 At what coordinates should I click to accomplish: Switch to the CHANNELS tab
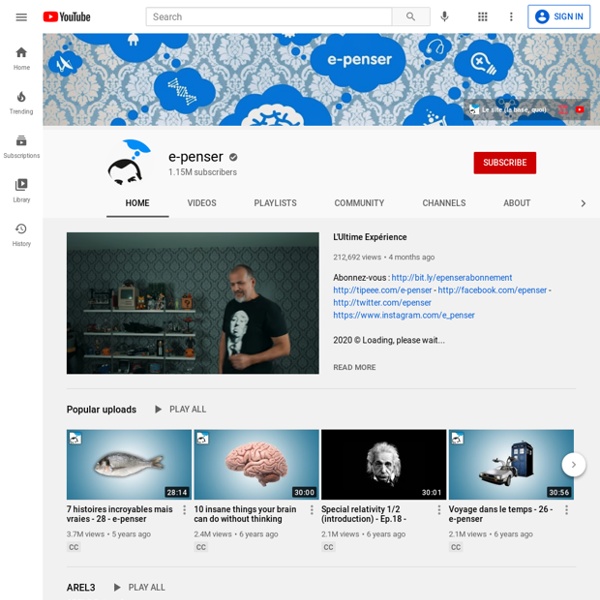pos(444,203)
